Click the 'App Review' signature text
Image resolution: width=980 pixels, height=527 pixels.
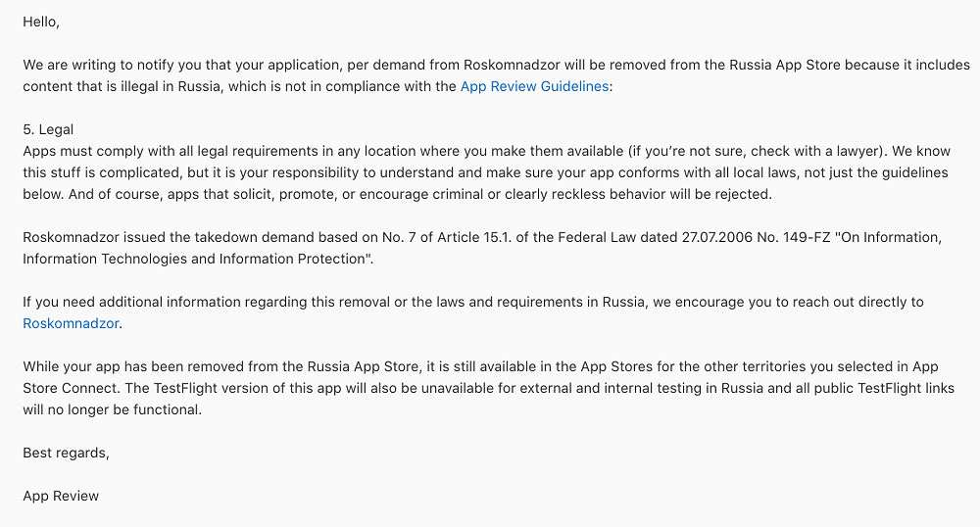click(x=61, y=496)
